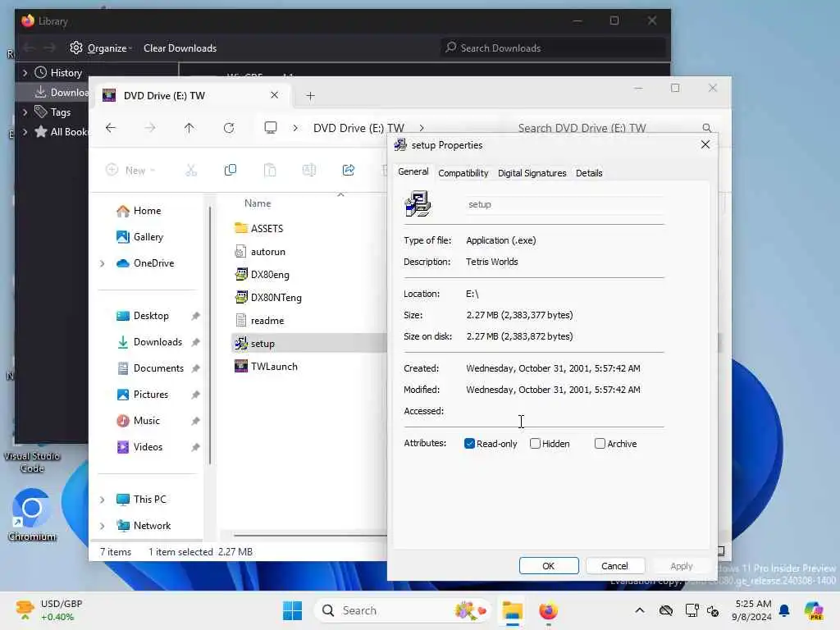Screen dimensions: 840x630
Task: Click the horizontal scrollbar in file list
Action: [309, 535]
